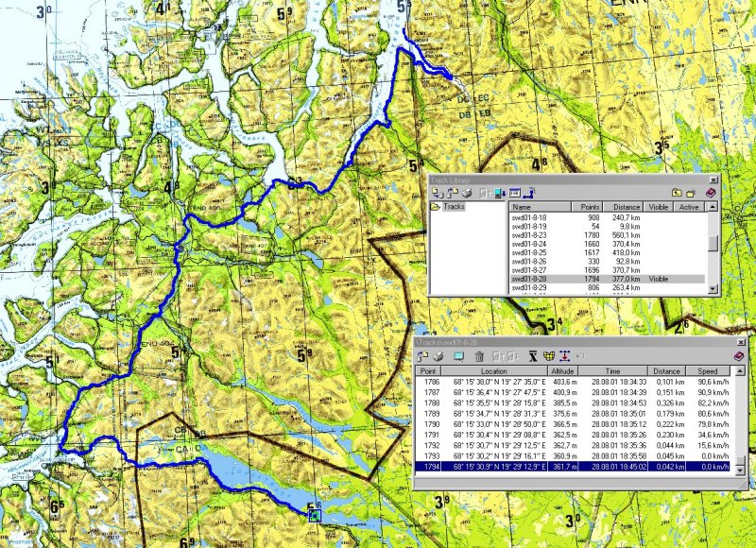Click the map grid icon in track points toolbar
Image resolution: width=756 pixels, height=548 pixels.
coord(548,356)
